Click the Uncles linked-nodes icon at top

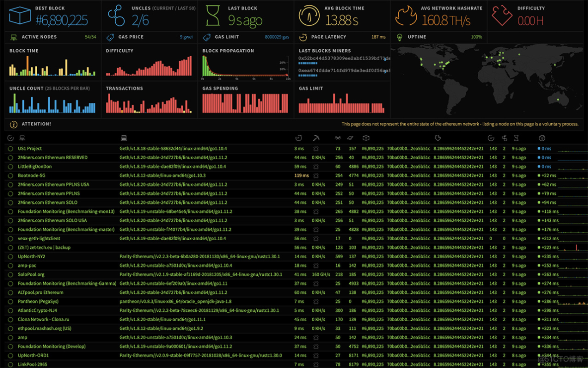(x=116, y=15)
